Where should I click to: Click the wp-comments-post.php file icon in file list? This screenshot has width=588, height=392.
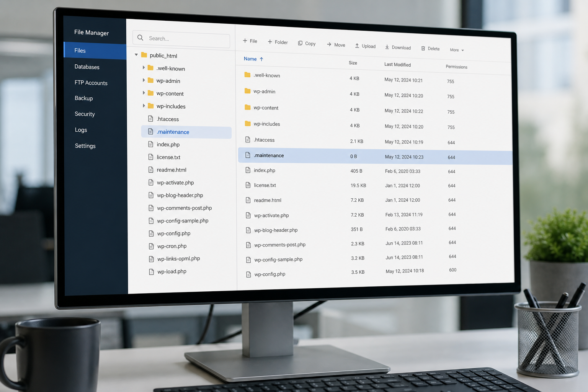[248, 245]
